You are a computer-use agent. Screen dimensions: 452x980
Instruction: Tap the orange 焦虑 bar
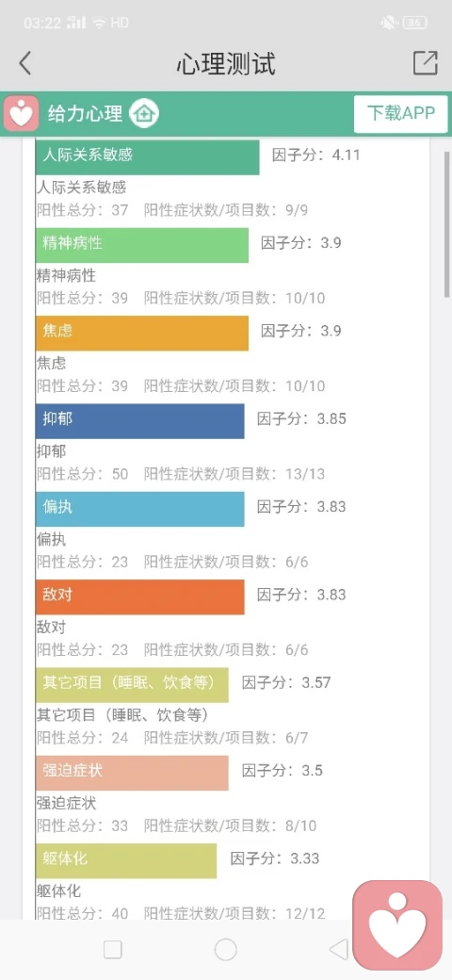coord(142,334)
